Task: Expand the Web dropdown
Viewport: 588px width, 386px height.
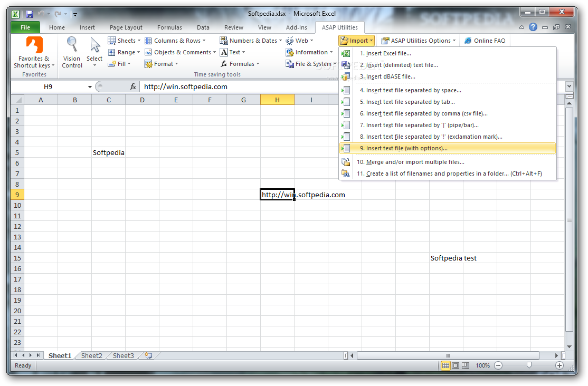Action: point(300,41)
